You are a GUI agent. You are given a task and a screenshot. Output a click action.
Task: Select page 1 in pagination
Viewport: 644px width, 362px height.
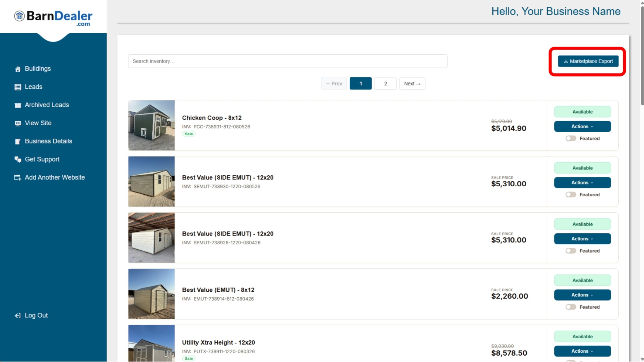pos(360,84)
